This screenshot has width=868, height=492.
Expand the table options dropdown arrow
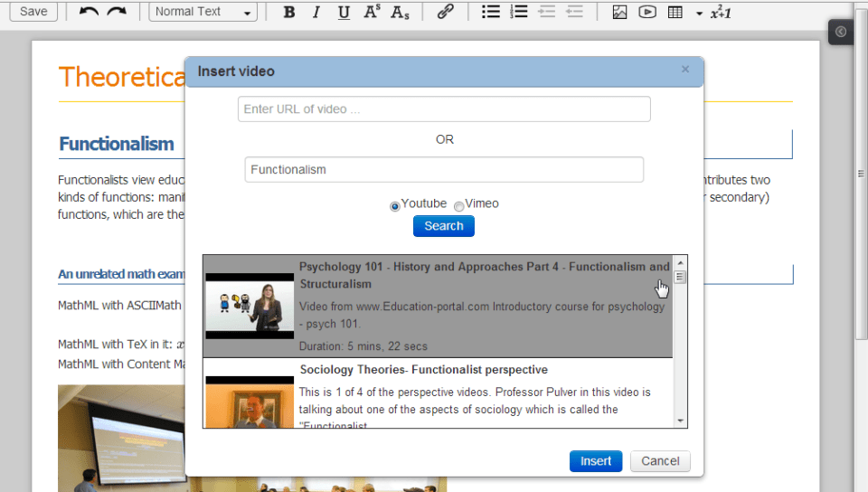pos(699,13)
